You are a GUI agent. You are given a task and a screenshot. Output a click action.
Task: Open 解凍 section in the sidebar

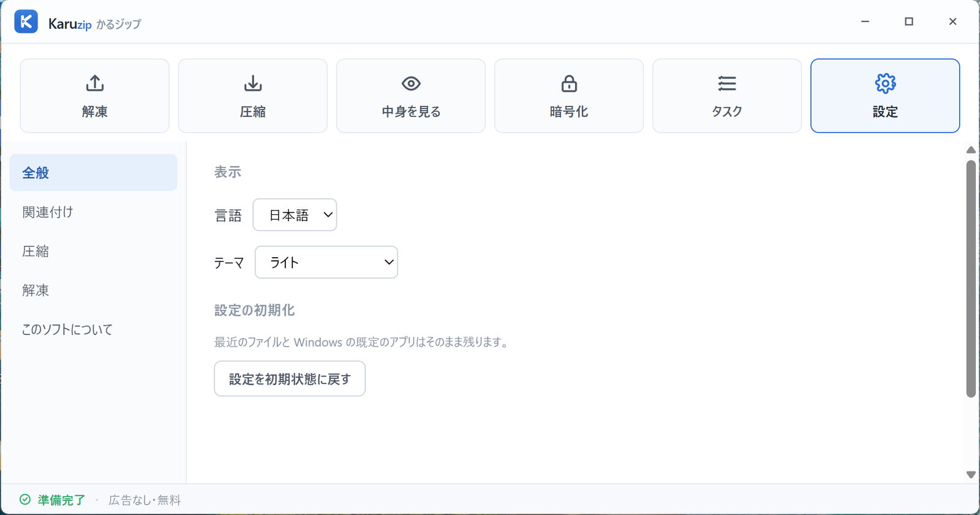[93, 290]
